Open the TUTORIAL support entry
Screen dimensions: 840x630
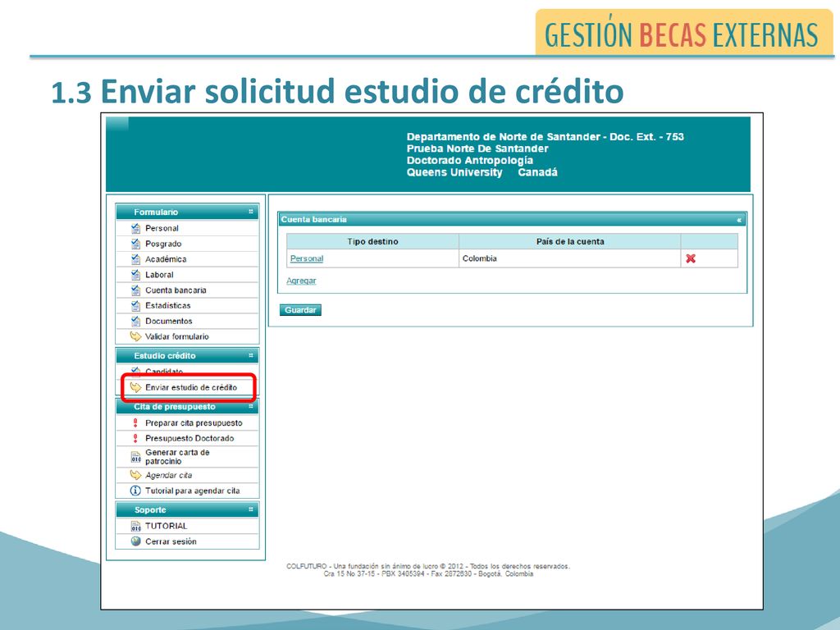[x=166, y=526]
